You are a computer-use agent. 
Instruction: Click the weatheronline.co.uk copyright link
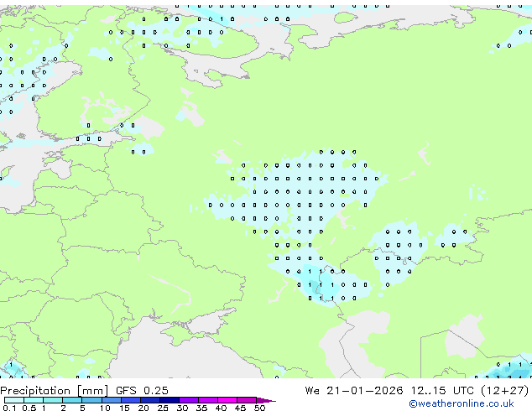pos(462,403)
